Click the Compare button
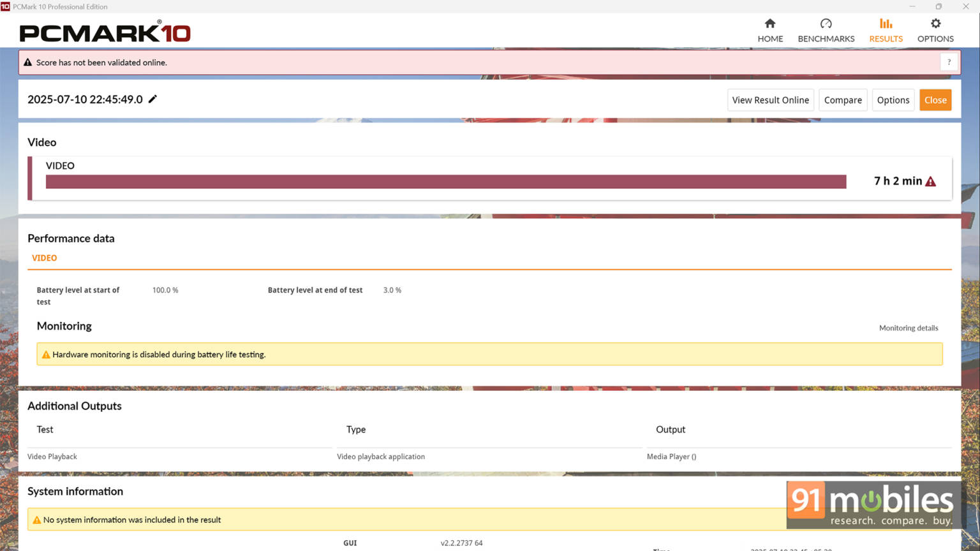This screenshot has width=980, height=551. point(843,100)
